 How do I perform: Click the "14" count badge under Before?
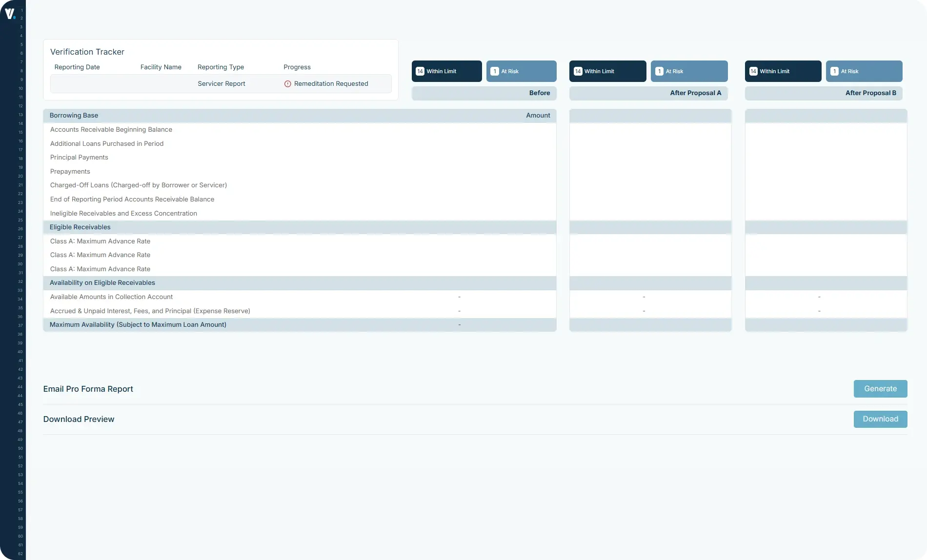pyautogui.click(x=420, y=71)
